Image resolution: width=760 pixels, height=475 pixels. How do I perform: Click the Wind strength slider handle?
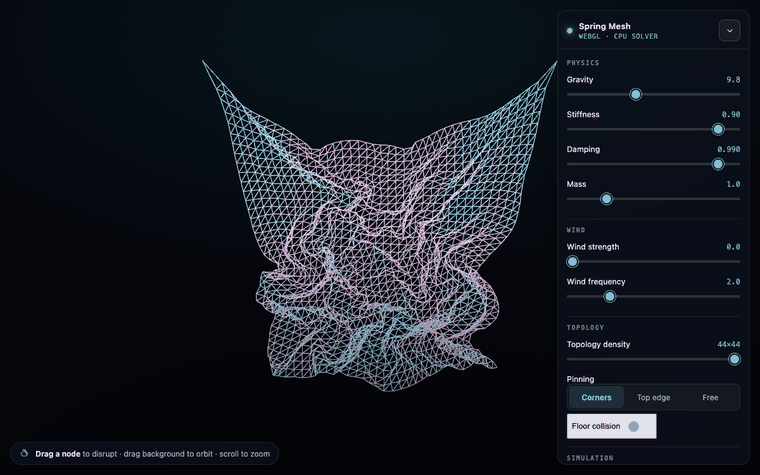(572, 262)
